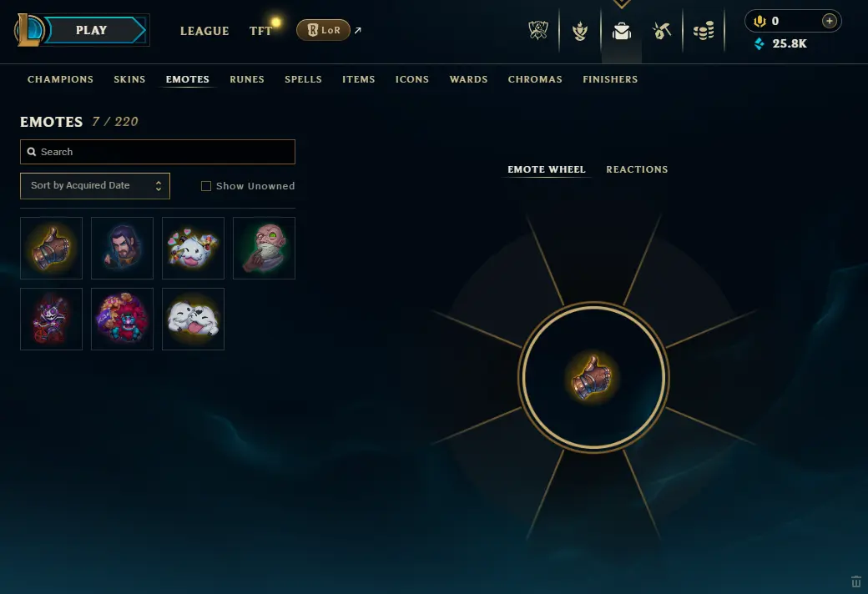Open the CHROMAS tab
This screenshot has height=594, width=868.
click(535, 79)
